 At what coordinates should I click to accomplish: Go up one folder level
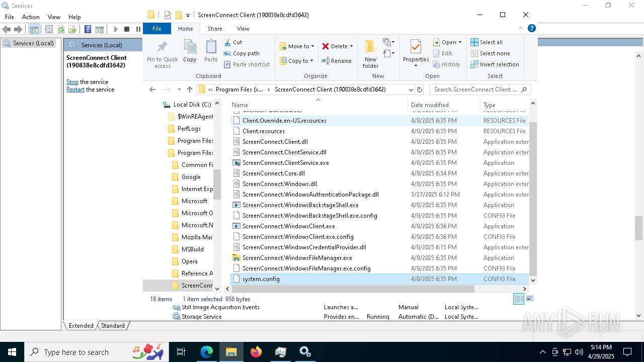click(189, 89)
